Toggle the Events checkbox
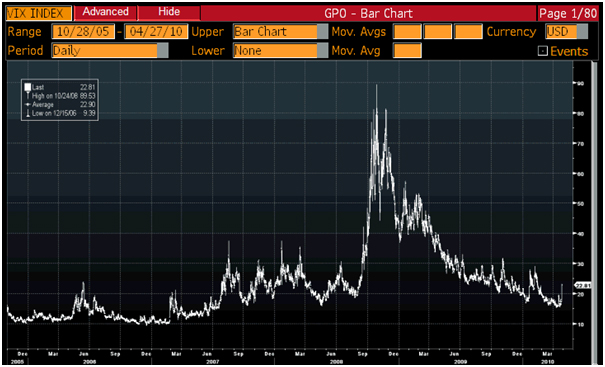 click(542, 52)
